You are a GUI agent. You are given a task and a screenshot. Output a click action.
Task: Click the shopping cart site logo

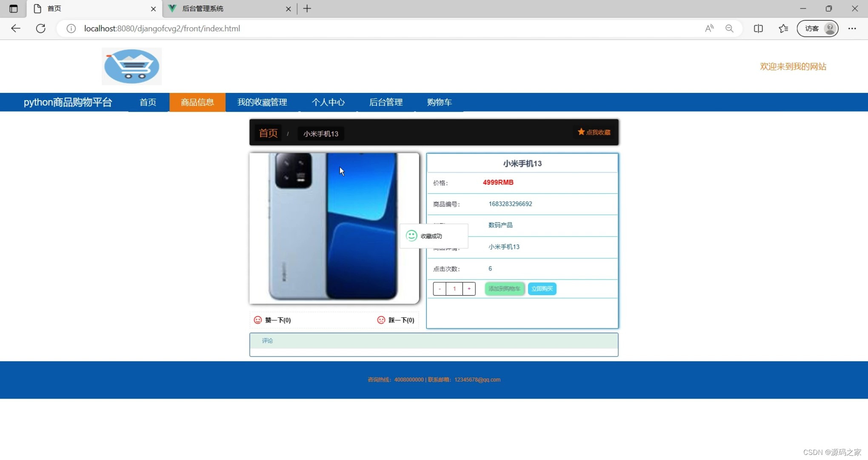[x=131, y=66]
